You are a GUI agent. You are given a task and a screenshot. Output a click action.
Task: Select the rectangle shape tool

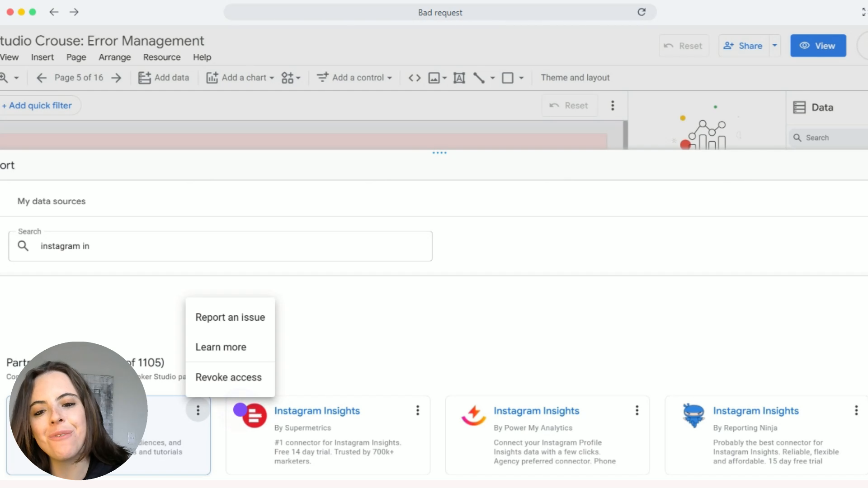(508, 78)
